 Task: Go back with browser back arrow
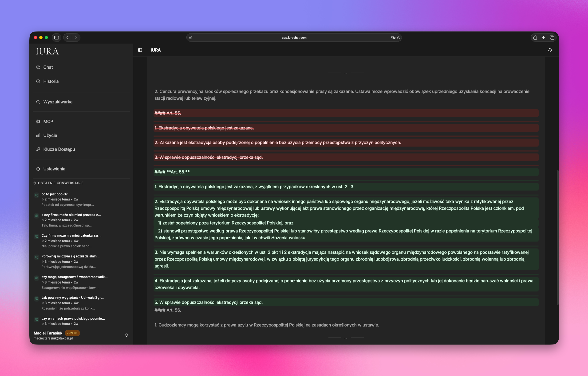(x=68, y=38)
